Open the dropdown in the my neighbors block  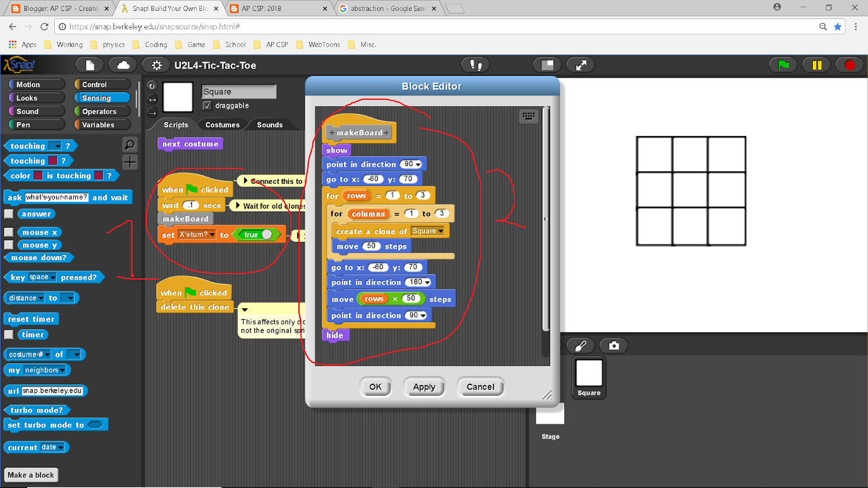pyautogui.click(x=61, y=370)
